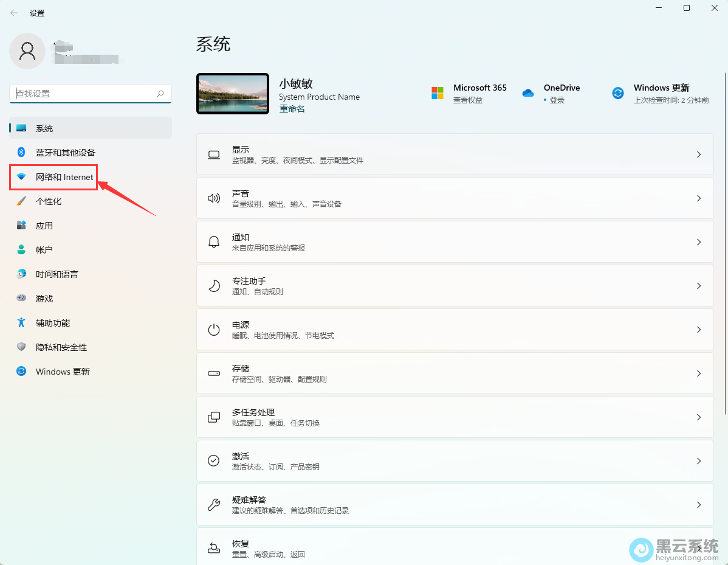Image resolution: width=728 pixels, height=565 pixels.
Task: Open the 激活 checkmark icon
Action: (214, 460)
